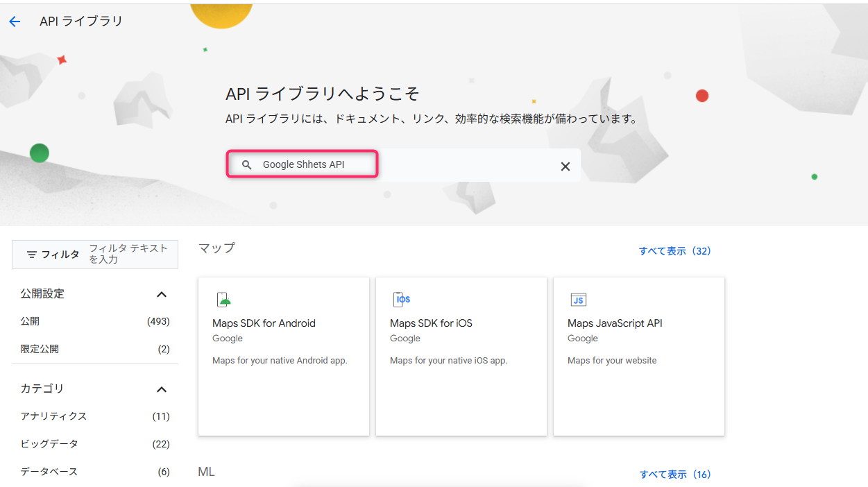
Task: Click the フィルタ テキストを入力 filter field
Action: click(129, 254)
